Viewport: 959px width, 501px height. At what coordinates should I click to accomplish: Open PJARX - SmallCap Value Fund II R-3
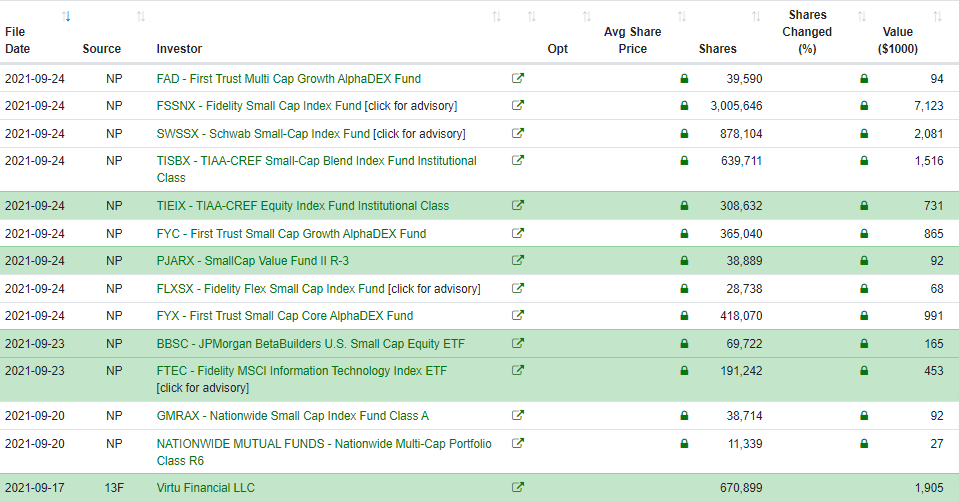(253, 261)
